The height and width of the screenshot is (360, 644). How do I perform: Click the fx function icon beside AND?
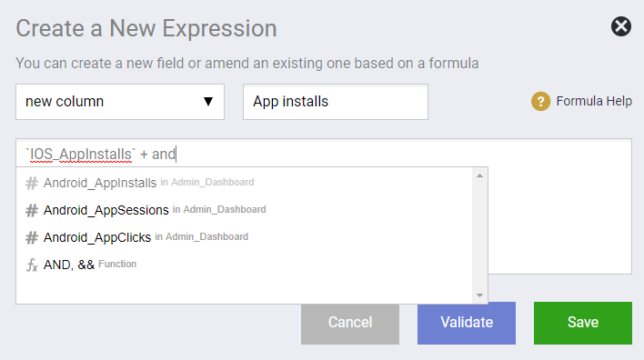click(32, 265)
